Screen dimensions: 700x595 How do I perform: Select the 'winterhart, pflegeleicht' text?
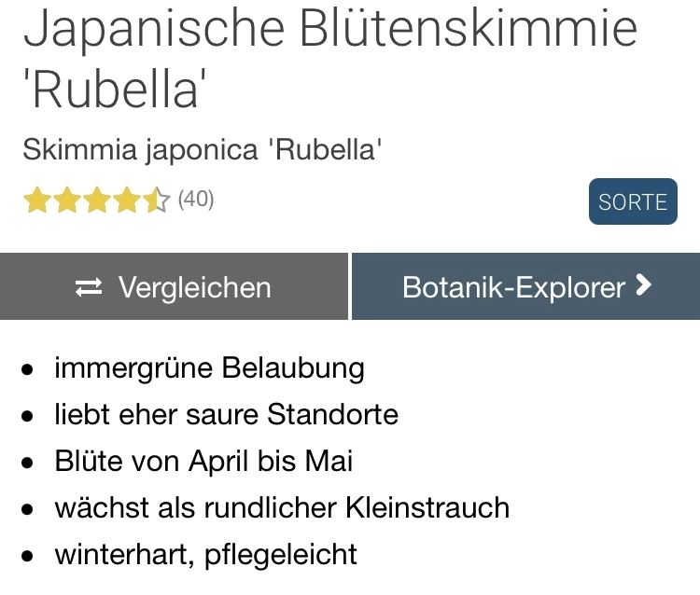pos(205,555)
